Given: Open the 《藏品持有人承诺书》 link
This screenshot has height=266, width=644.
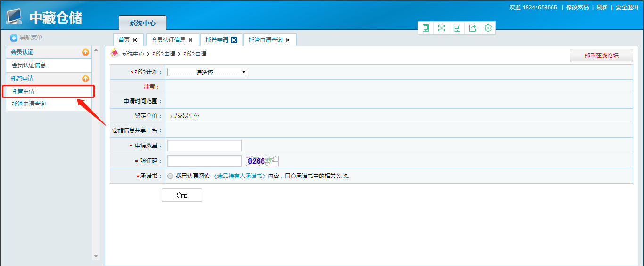Looking at the screenshot, I should 239,176.
